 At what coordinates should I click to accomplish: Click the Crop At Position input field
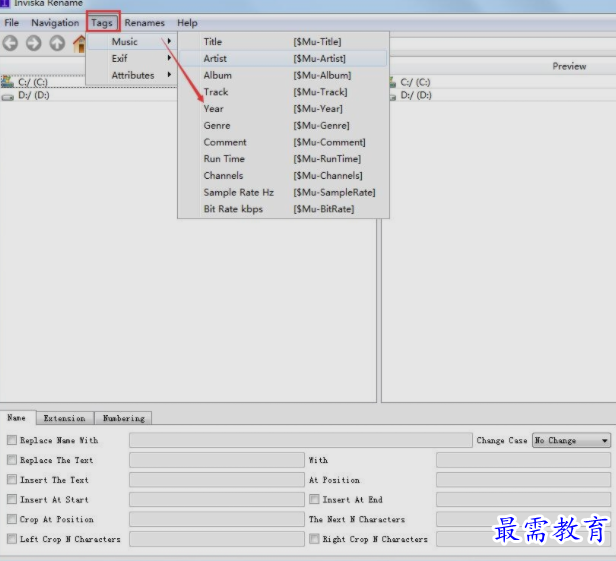coord(217,519)
